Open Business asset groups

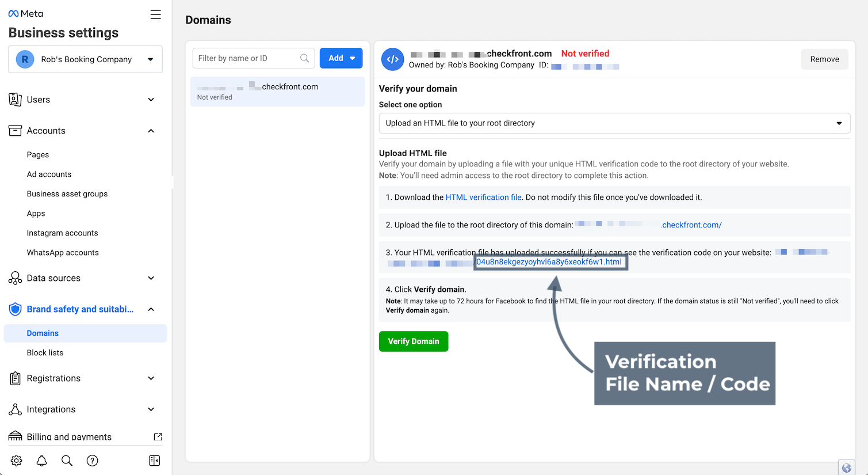pyautogui.click(x=67, y=194)
